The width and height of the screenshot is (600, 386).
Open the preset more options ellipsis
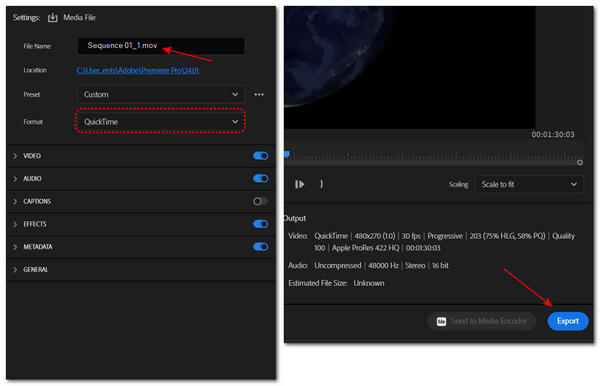pos(259,94)
